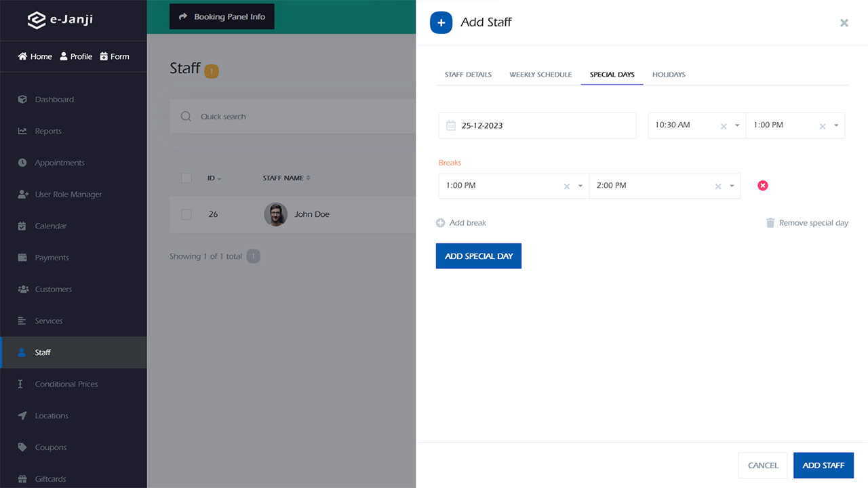Expand the break end 2:00 PM dropdown

(x=732, y=186)
